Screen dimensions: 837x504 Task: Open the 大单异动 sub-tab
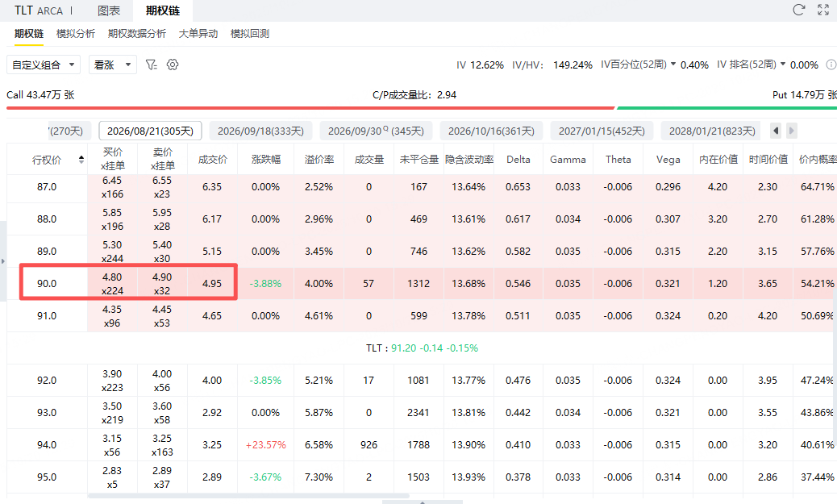[198, 34]
